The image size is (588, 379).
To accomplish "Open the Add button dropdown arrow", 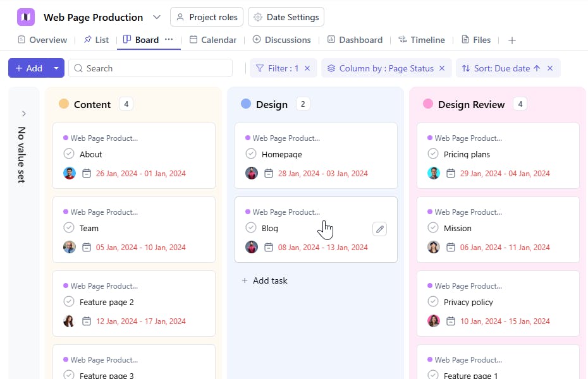I will click(x=56, y=68).
